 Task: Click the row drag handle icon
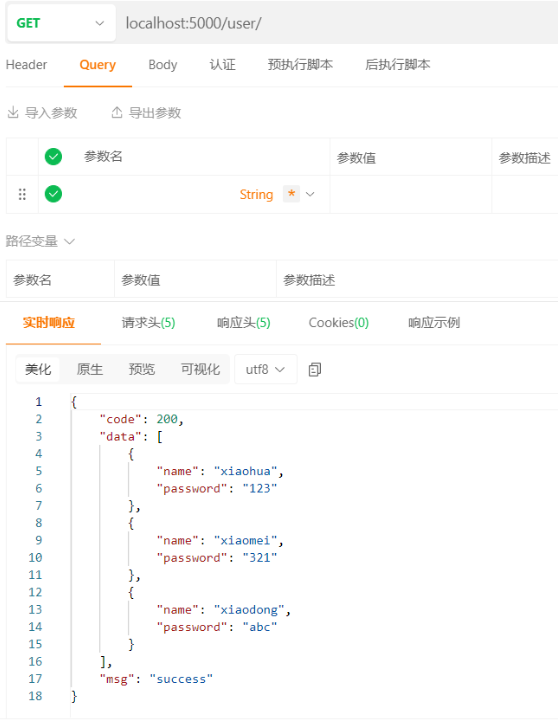tap(22, 194)
